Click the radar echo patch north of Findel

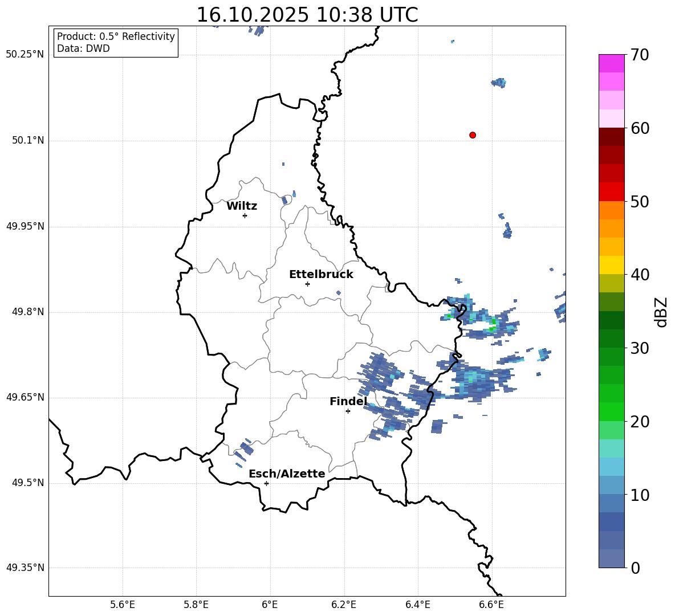tap(378, 372)
